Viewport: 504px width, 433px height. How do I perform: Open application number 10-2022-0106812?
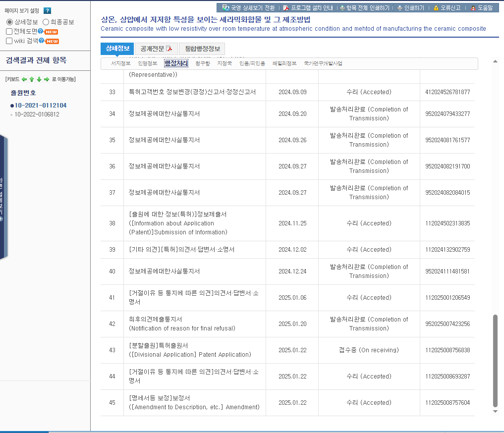37,114
